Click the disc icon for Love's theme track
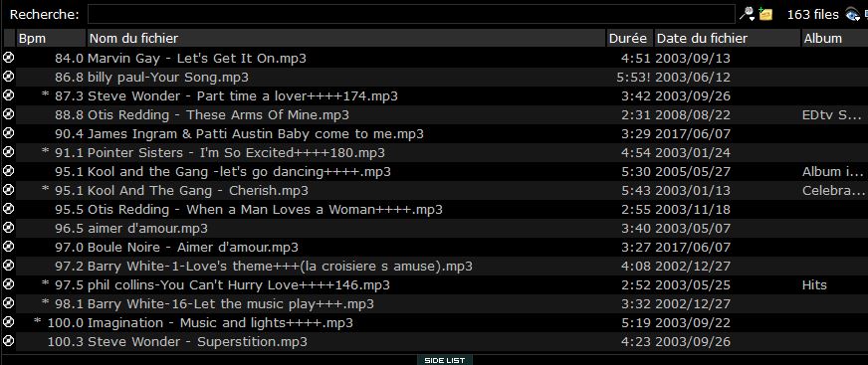 (8, 266)
